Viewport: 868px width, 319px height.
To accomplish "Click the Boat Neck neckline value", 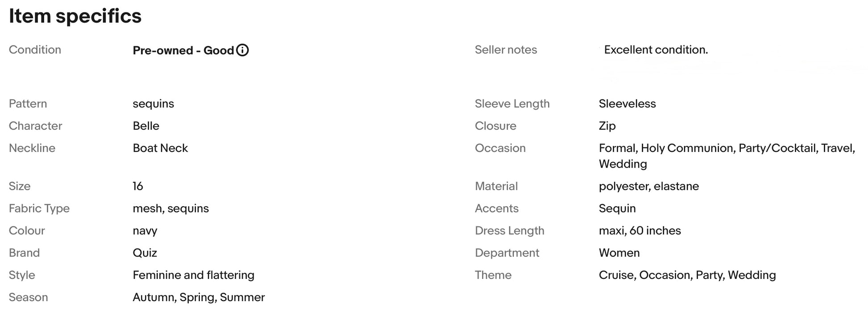I will click(x=160, y=148).
